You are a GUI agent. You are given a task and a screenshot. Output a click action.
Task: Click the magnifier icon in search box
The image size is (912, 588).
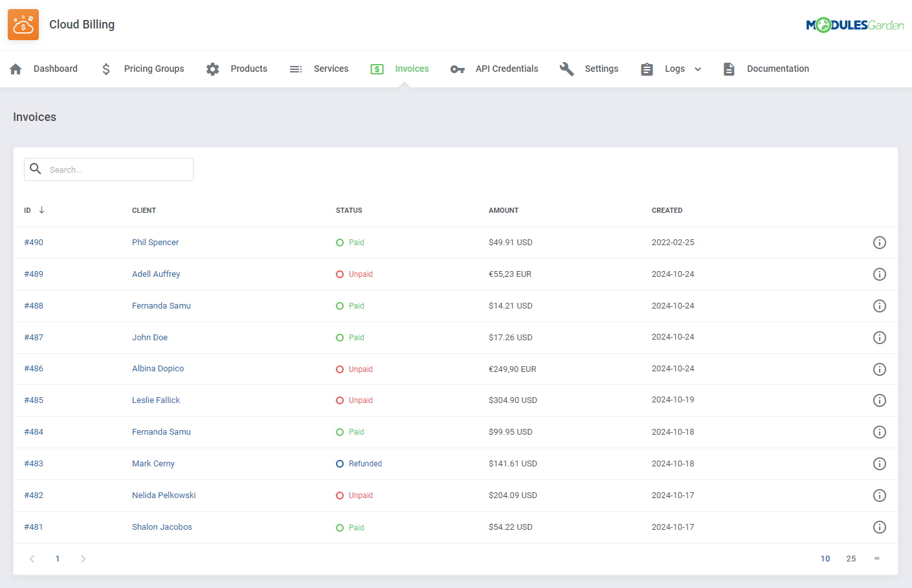[x=36, y=169]
